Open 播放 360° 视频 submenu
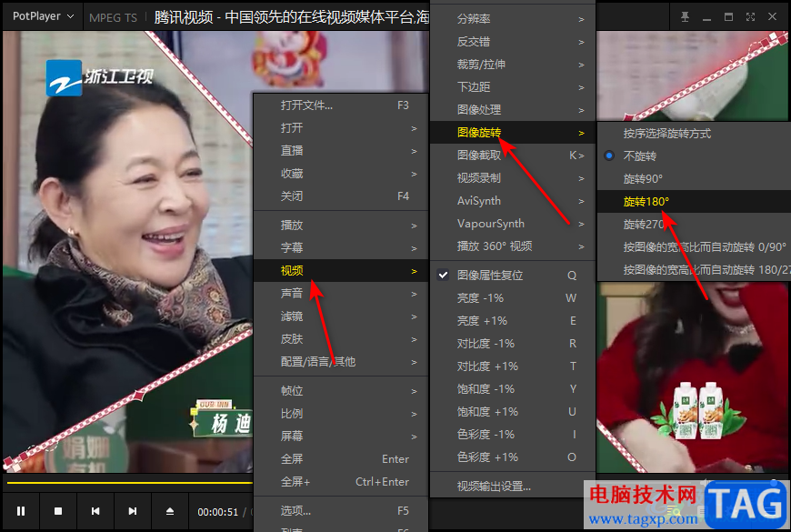The image size is (791, 532). [x=513, y=246]
